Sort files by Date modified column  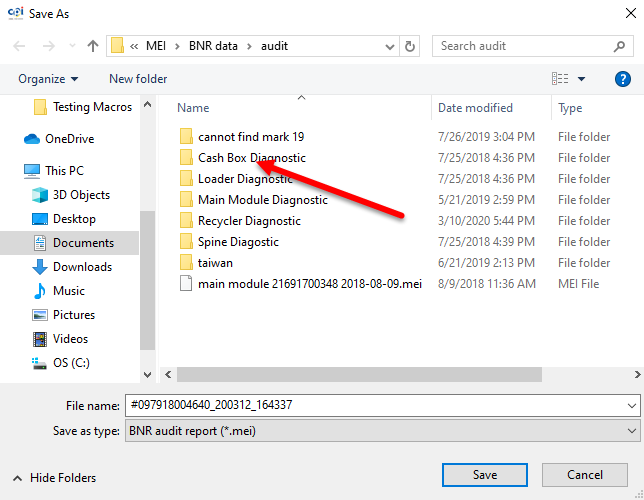pyautogui.click(x=475, y=108)
